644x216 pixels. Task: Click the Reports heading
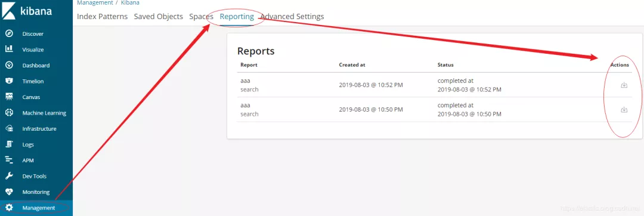pos(256,51)
